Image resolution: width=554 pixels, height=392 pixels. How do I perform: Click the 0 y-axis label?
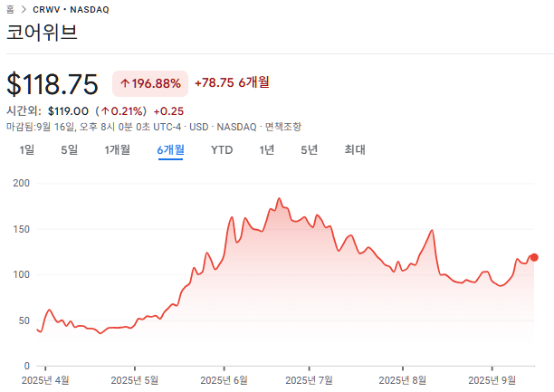pyautogui.click(x=27, y=366)
